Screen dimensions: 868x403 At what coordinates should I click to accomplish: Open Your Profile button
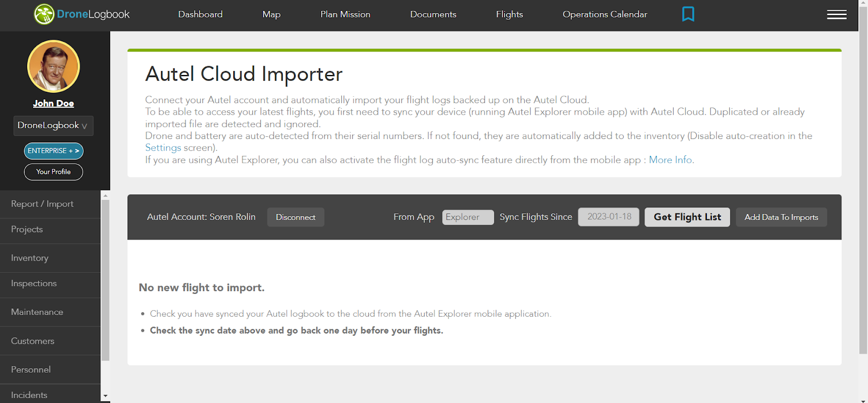(x=54, y=172)
